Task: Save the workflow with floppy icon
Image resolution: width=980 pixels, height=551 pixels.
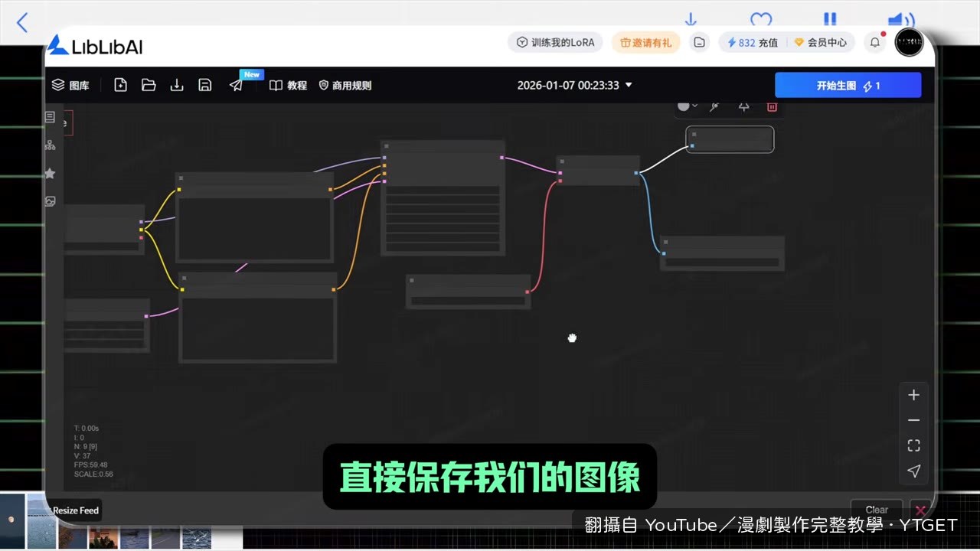Action: 204,85
